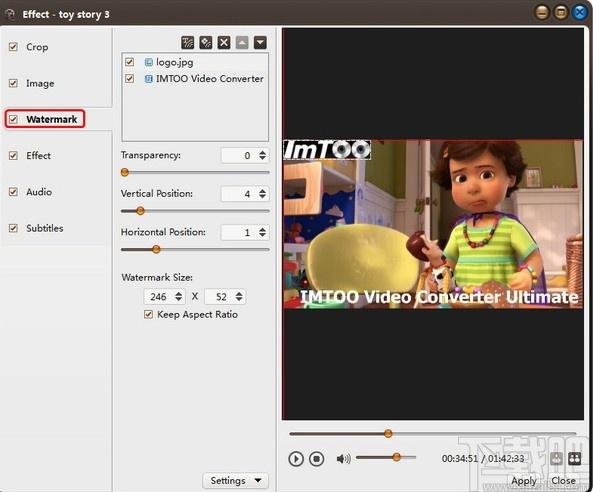Screen dimensions: 593x492
Task: Toggle the Effect checkbox
Action: pyautogui.click(x=13, y=155)
